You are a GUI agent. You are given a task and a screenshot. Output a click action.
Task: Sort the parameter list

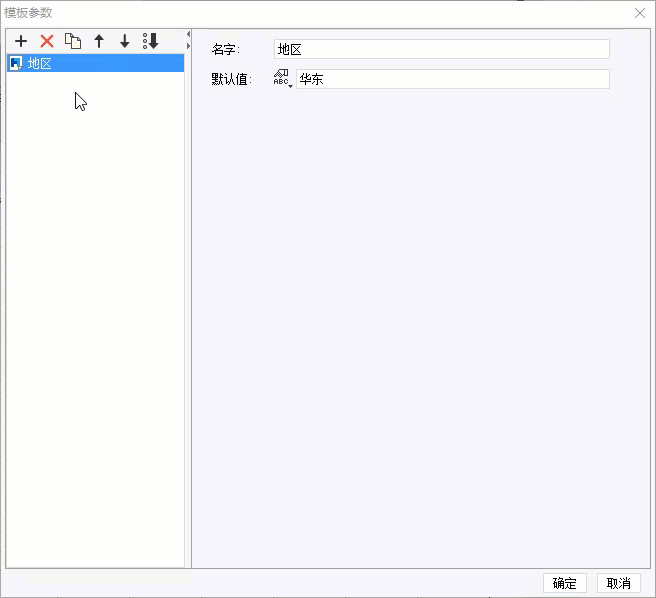[x=151, y=41]
